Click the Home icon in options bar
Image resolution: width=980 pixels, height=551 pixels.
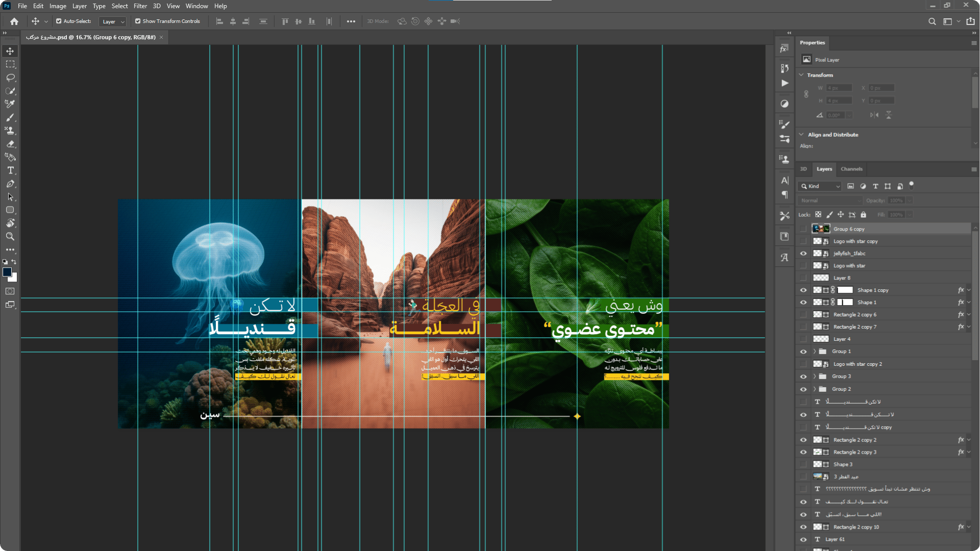pos(14,21)
